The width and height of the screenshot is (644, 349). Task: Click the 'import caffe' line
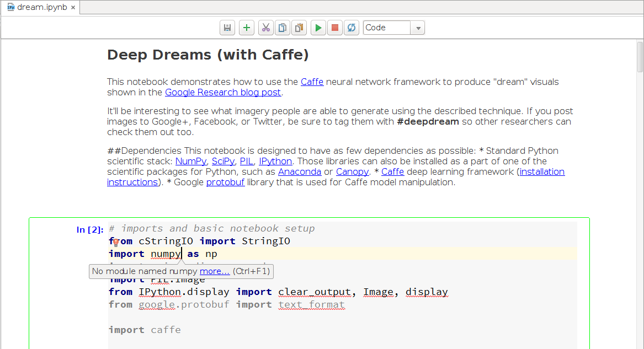145,330
